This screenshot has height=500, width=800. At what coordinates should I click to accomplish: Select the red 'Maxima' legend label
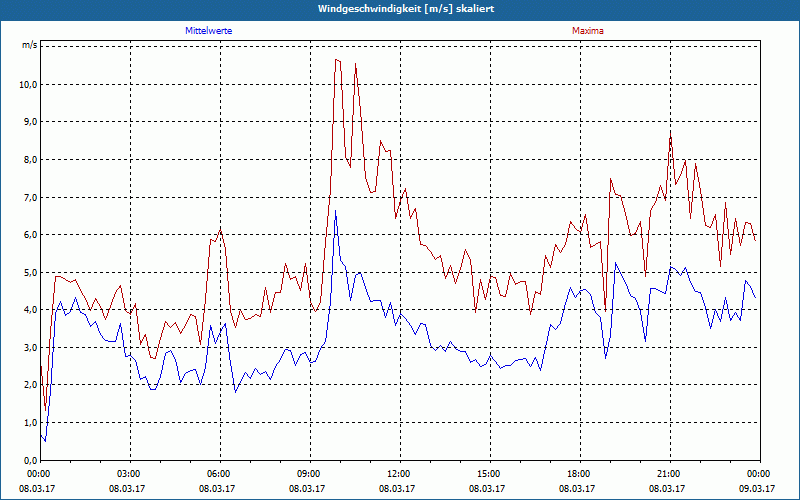pyautogui.click(x=588, y=31)
